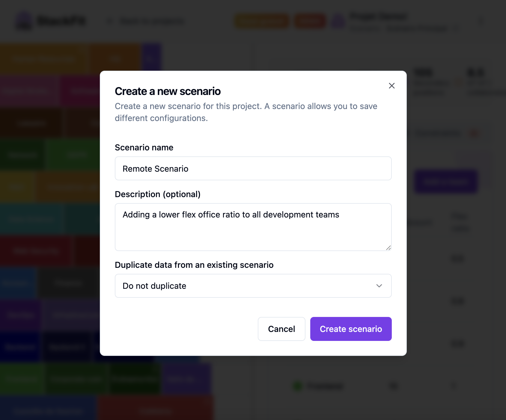The height and width of the screenshot is (420, 506).
Task: Click the green status dot near bottom
Action: [x=297, y=386]
